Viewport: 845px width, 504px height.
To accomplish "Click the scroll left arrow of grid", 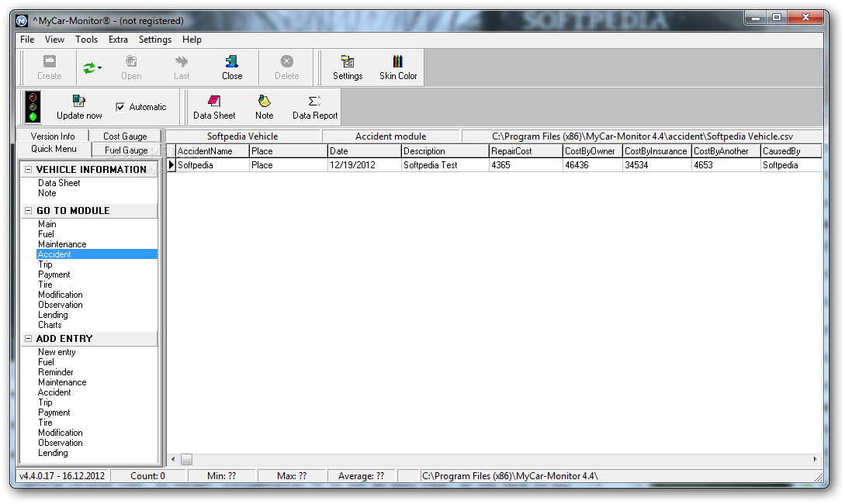I will (x=173, y=459).
